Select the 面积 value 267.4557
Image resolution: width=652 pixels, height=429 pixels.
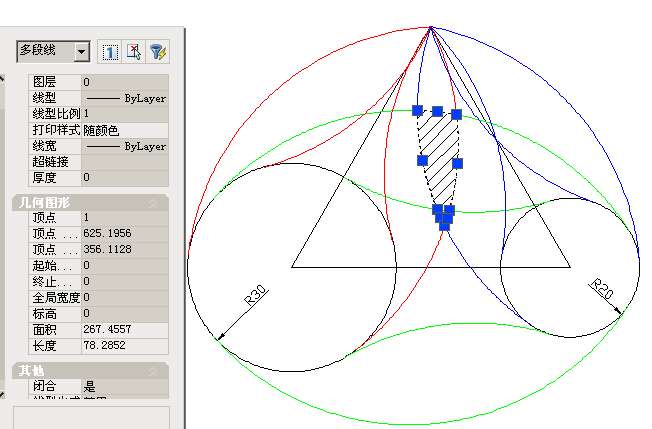click(x=125, y=329)
